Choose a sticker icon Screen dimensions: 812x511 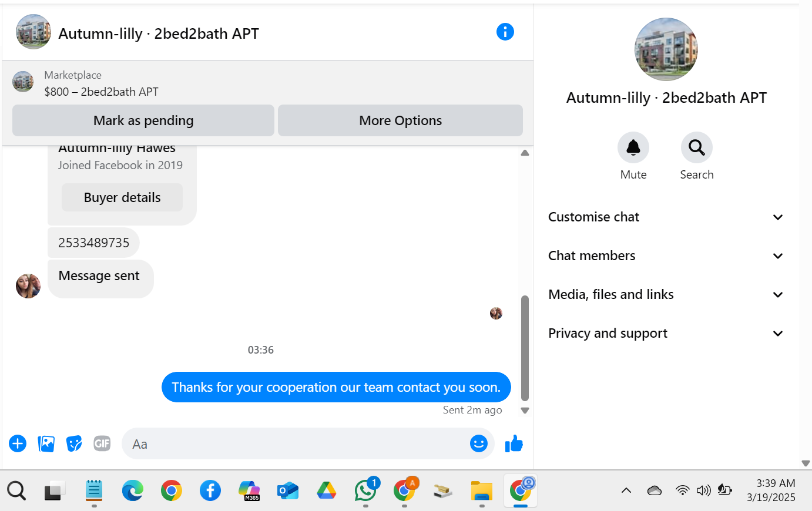pos(74,443)
